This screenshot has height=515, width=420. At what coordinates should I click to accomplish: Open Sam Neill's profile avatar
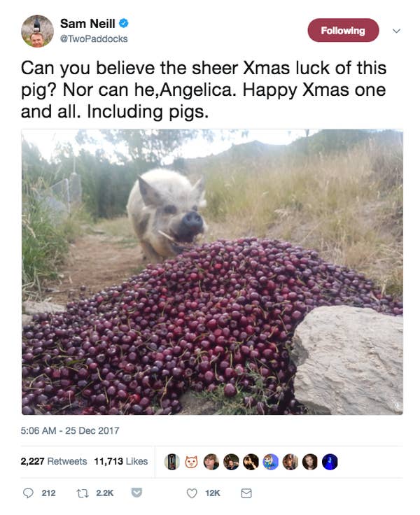tap(38, 31)
